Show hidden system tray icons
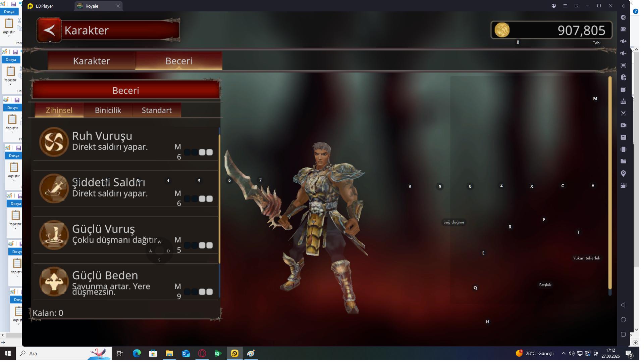 pos(563,354)
